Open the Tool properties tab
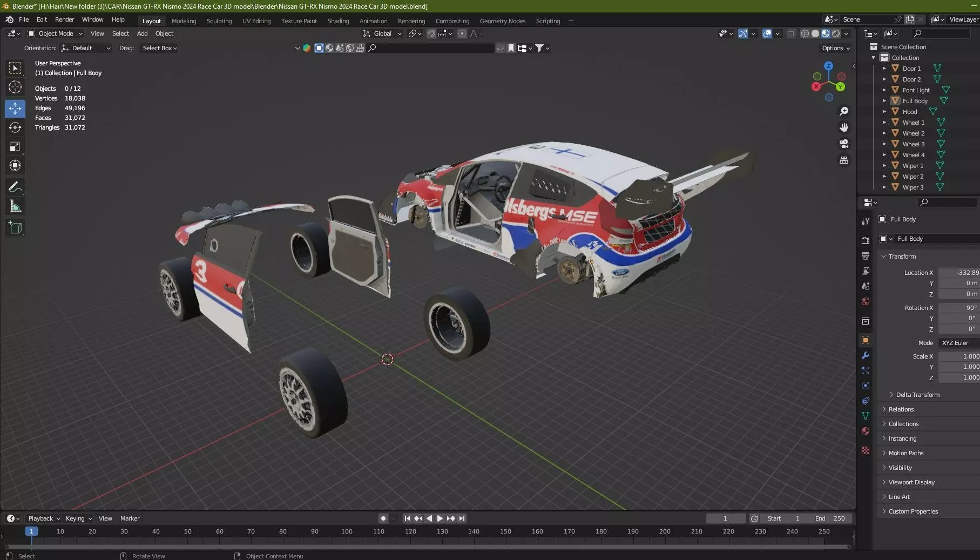Image resolution: width=980 pixels, height=560 pixels. point(866,221)
